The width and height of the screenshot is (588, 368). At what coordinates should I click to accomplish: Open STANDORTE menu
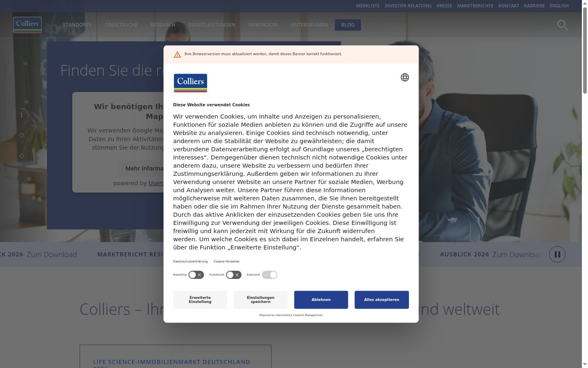(x=77, y=25)
